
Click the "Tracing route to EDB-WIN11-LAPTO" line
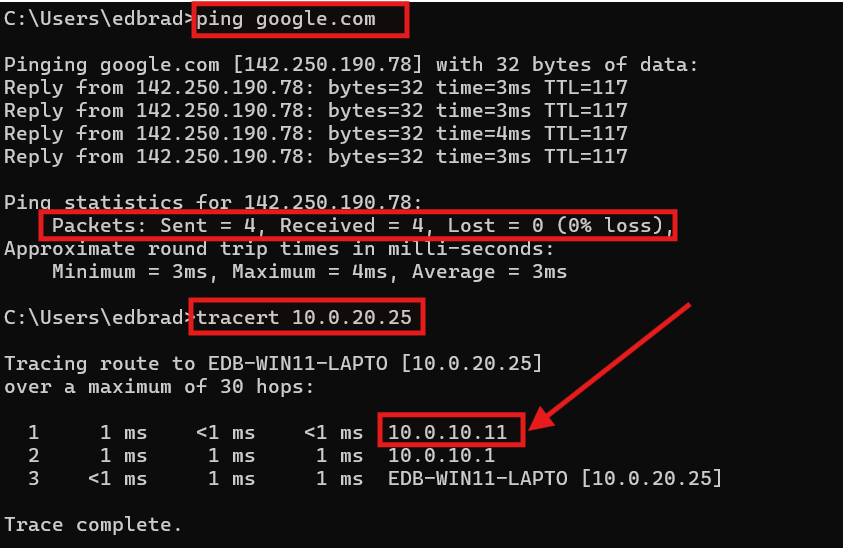pyautogui.click(x=273, y=364)
